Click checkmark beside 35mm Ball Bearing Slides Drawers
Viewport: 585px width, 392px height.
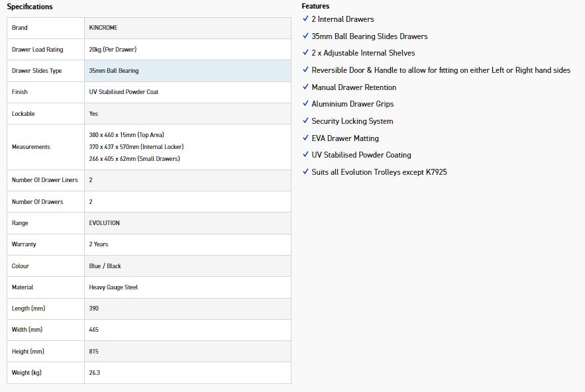pos(305,36)
